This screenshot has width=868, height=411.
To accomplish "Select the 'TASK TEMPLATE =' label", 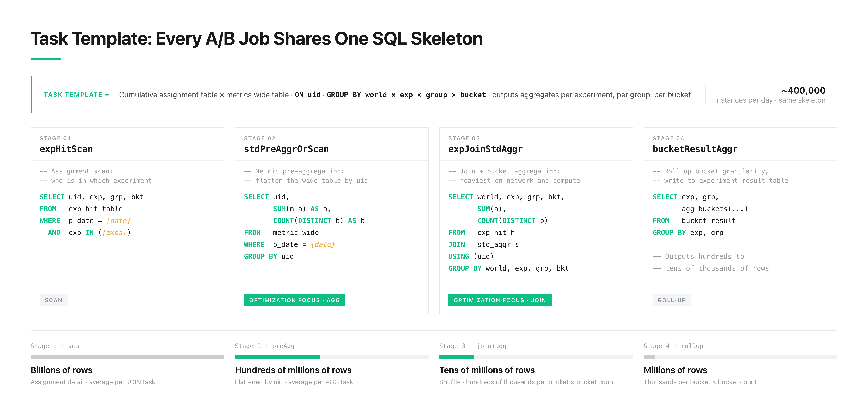I will tap(76, 95).
